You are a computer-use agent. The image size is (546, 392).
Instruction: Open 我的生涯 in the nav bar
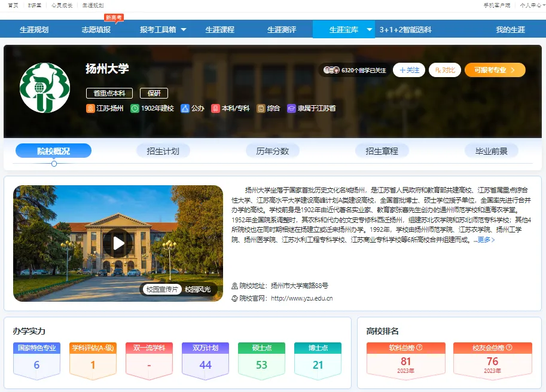tap(511, 29)
